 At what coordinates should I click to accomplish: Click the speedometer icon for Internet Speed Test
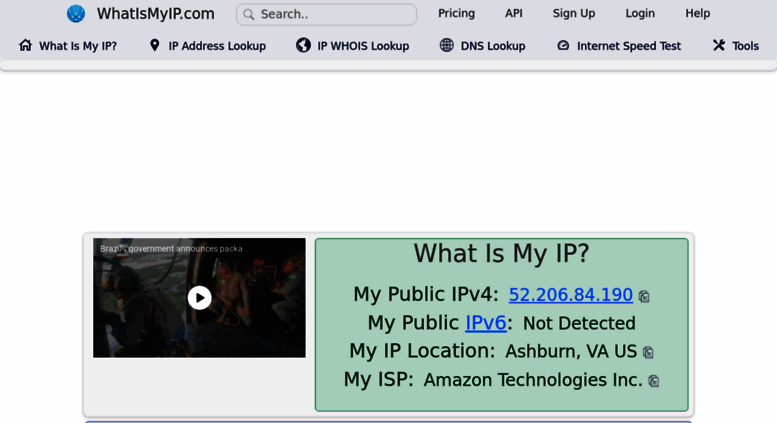point(563,46)
